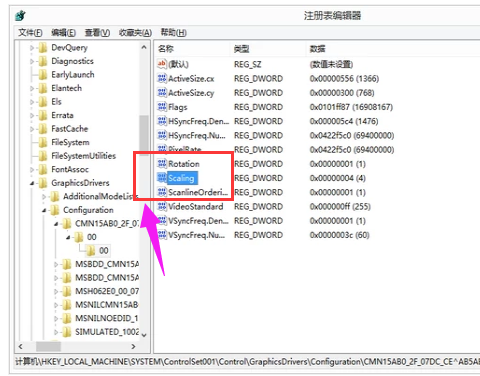Click the ScanlineOrdering DWORD icon
The height and width of the screenshot is (376, 480).
click(x=162, y=192)
